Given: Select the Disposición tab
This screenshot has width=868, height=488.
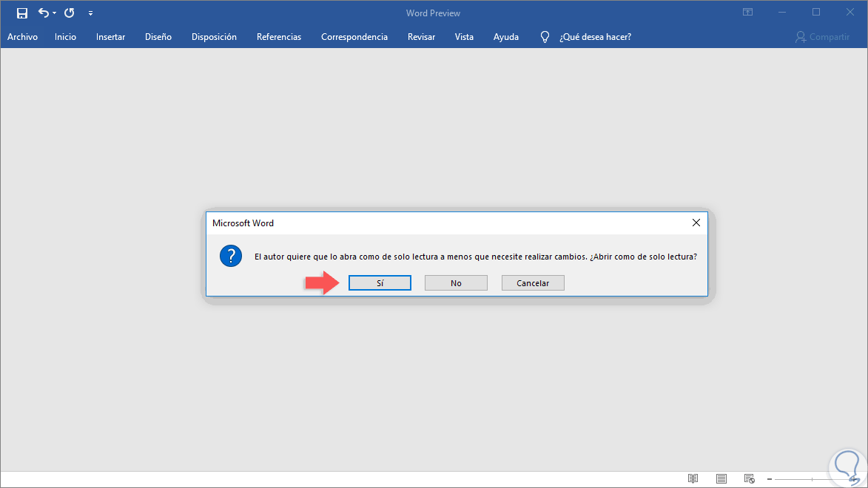Looking at the screenshot, I should click(215, 36).
